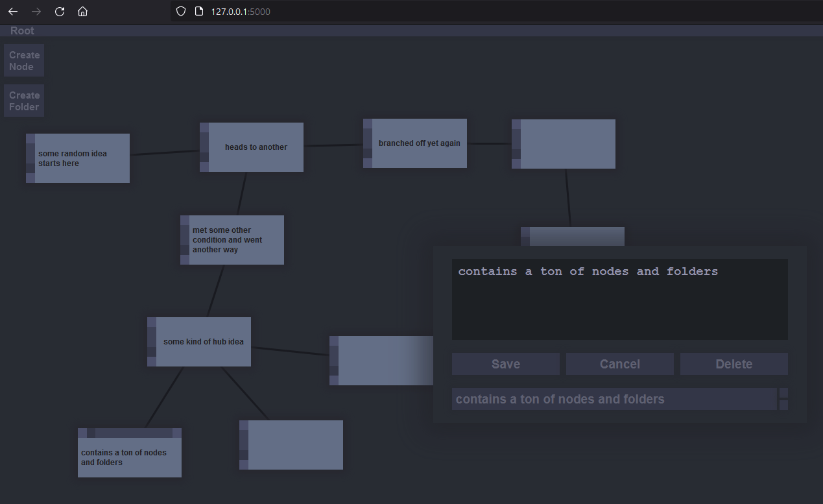
Task: Click bottom corner handle of 'some random idea' node
Action: tap(30, 178)
